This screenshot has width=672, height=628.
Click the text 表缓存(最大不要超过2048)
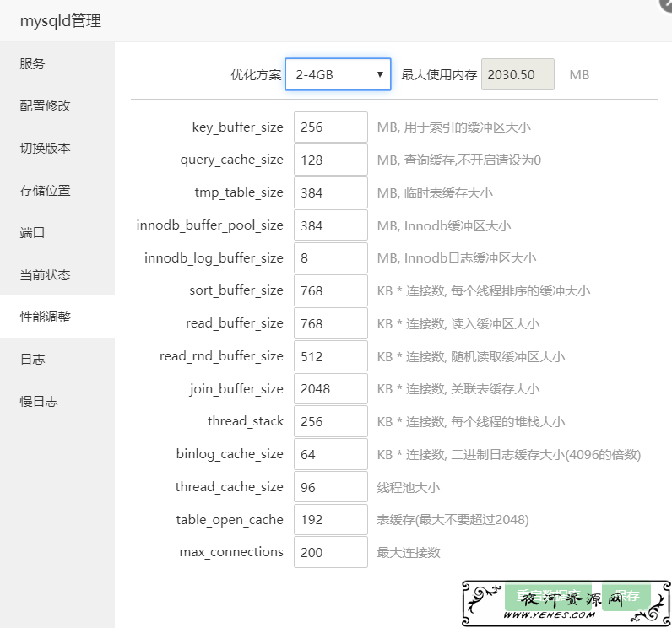[453, 520]
